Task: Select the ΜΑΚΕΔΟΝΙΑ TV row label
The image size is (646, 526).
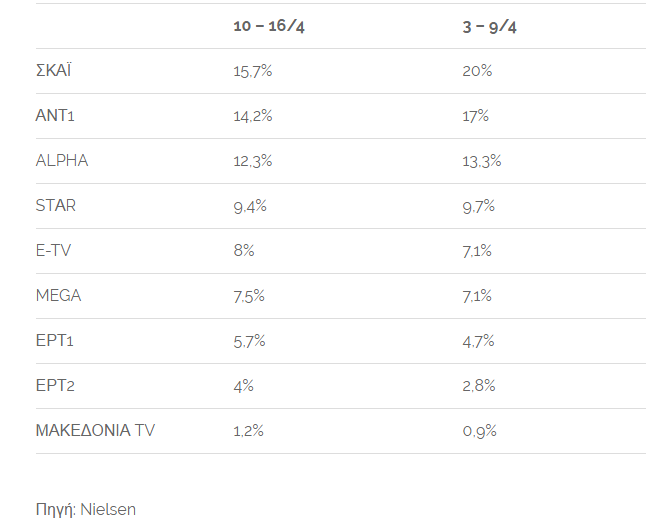Action: pos(95,431)
